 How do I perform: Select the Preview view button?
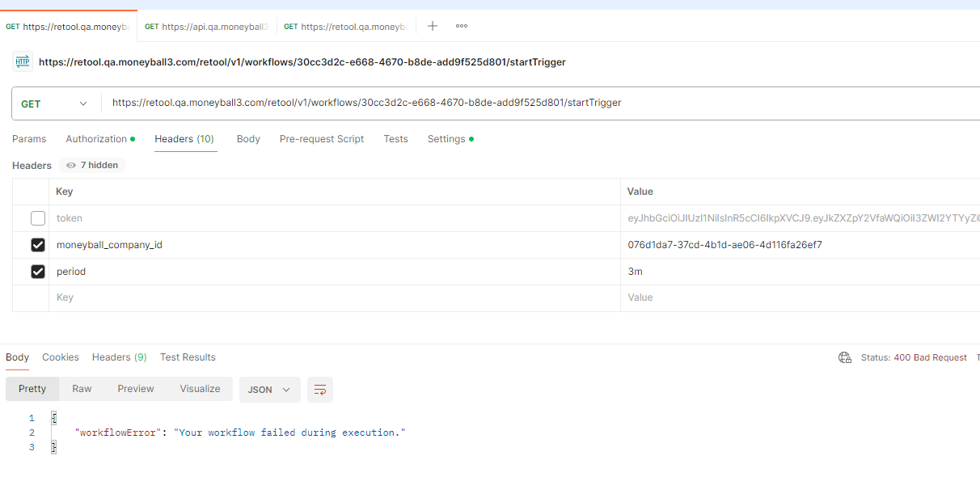coord(136,389)
